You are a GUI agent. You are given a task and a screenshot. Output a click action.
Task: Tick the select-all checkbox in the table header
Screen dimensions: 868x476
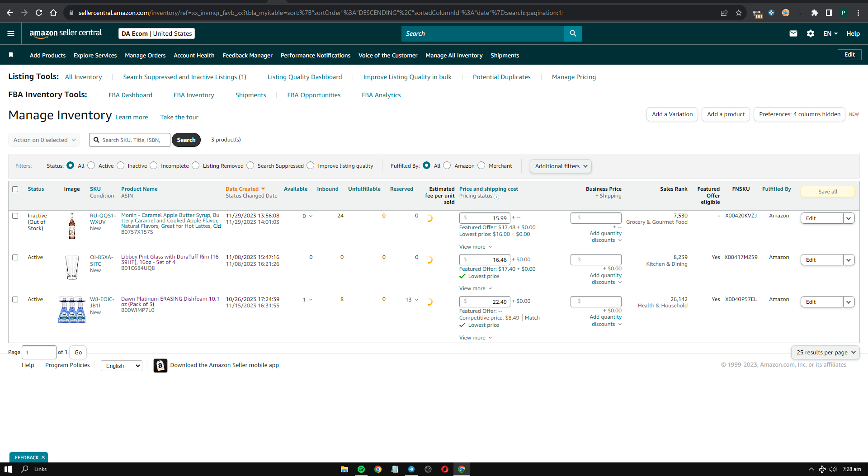click(15, 189)
